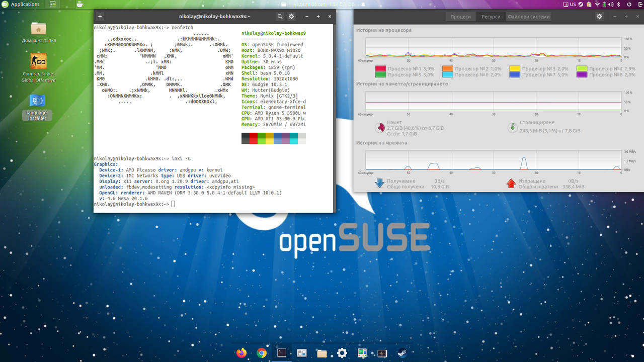Open the System Monitor gear menu

pyautogui.click(x=599, y=17)
